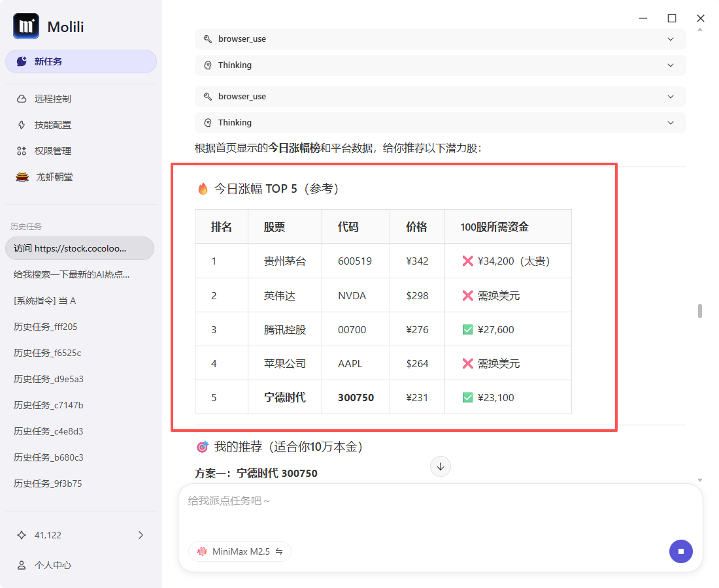Expand the second browser_use step
The width and height of the screenshot is (719, 588).
tap(670, 97)
